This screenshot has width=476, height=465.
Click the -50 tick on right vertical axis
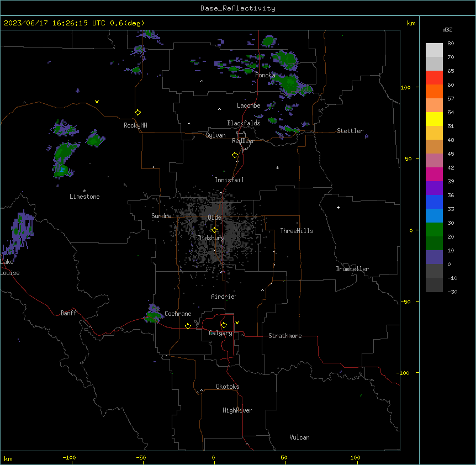(x=405, y=302)
